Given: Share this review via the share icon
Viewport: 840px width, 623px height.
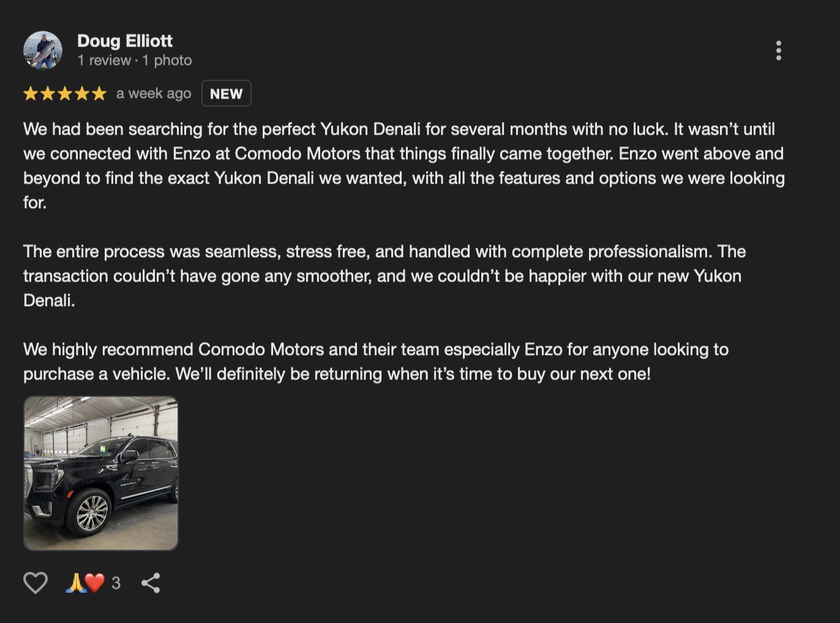Looking at the screenshot, I should (x=151, y=583).
